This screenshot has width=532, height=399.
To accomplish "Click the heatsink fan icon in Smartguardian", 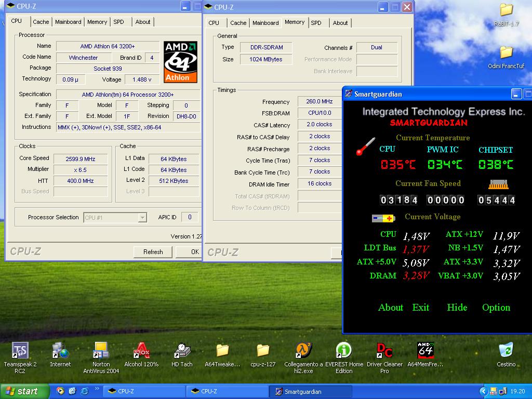I will coord(498,184).
